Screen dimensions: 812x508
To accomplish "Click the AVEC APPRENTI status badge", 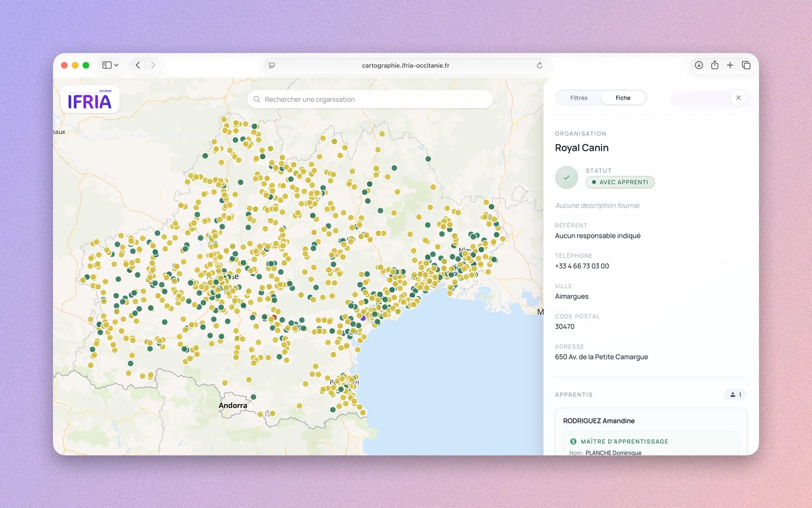I will pyautogui.click(x=620, y=182).
